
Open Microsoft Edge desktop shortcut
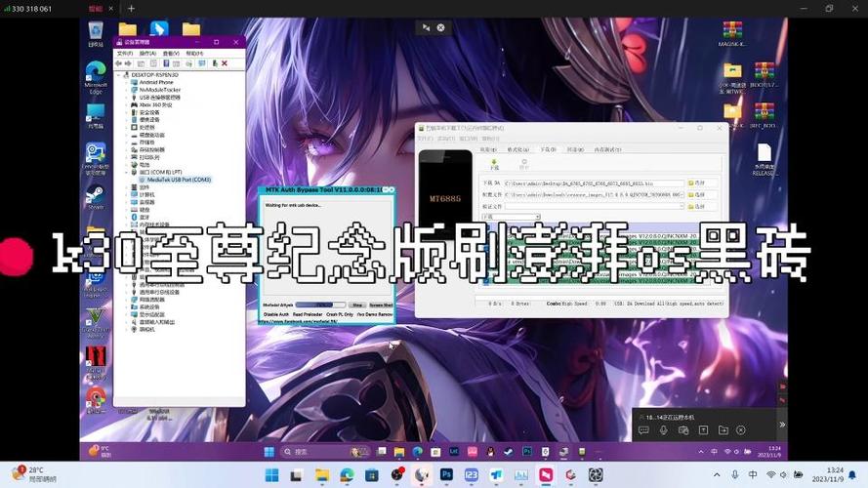(x=96, y=77)
